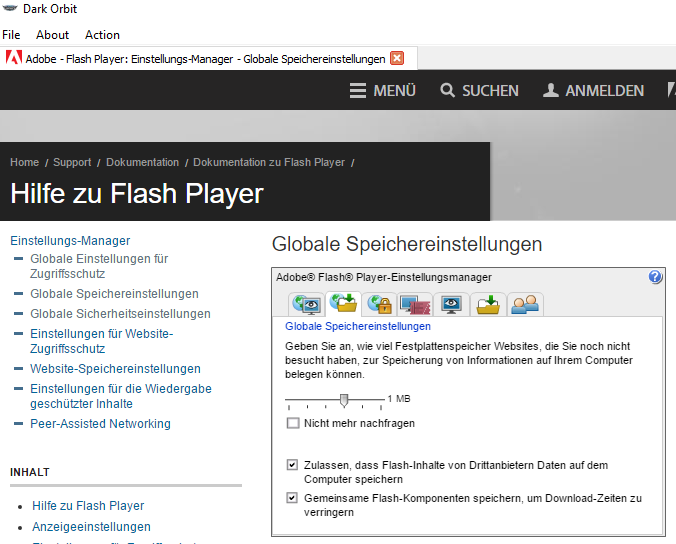Uncheck 'Gemeinsame Flash-Komponenten speichern' checkbox
Image resolution: width=676 pixels, height=544 pixels.
(292, 498)
